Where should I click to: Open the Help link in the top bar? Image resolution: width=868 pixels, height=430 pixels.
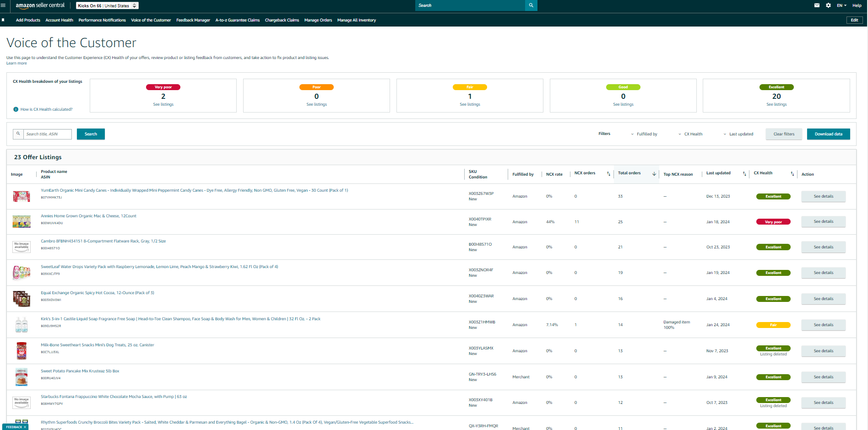click(x=857, y=5)
